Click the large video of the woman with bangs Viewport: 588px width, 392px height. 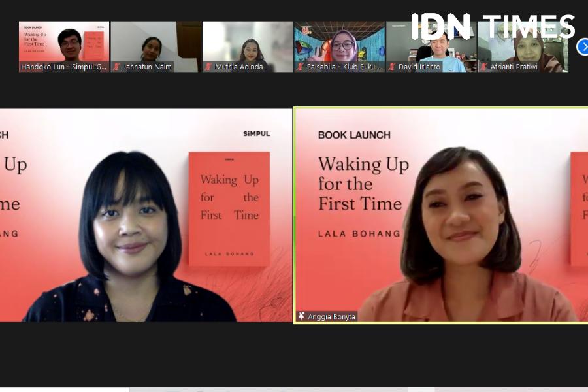(146, 216)
